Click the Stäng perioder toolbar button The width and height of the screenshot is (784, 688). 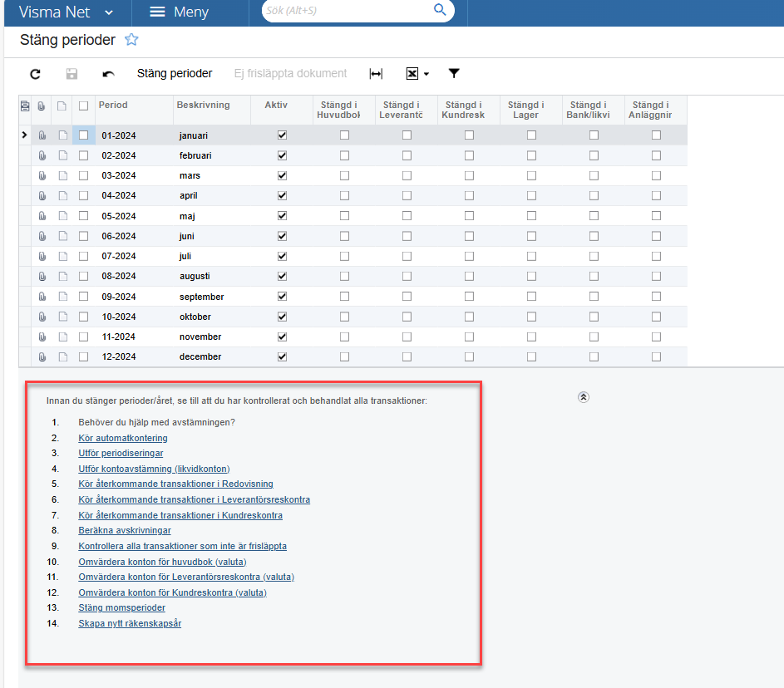tap(175, 74)
